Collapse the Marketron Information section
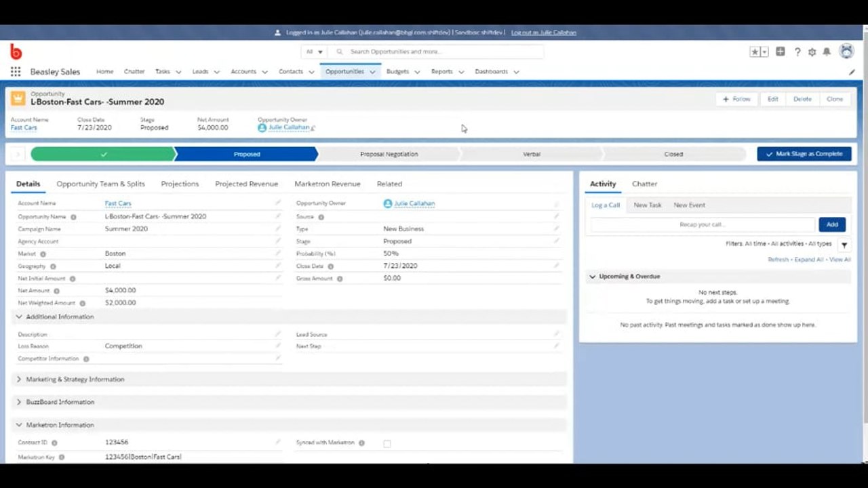The image size is (868, 488). point(19,425)
